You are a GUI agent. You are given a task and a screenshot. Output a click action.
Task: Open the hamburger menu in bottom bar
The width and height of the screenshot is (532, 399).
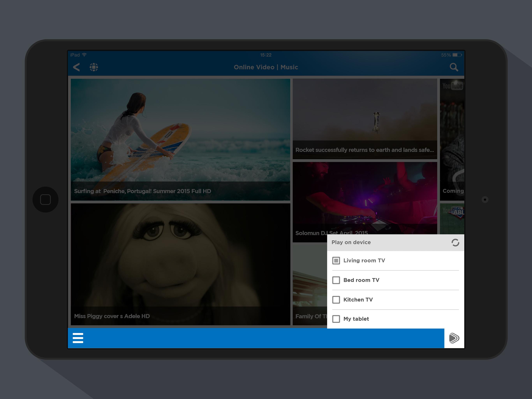coord(78,338)
